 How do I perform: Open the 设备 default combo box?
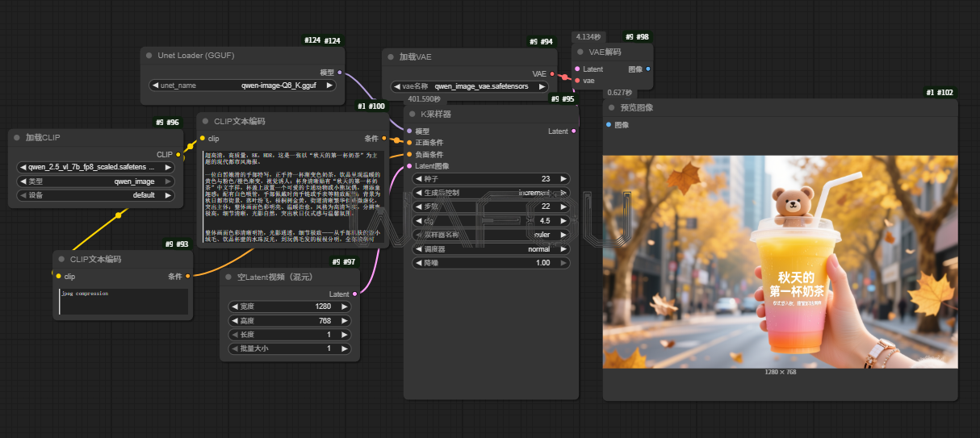[96, 195]
